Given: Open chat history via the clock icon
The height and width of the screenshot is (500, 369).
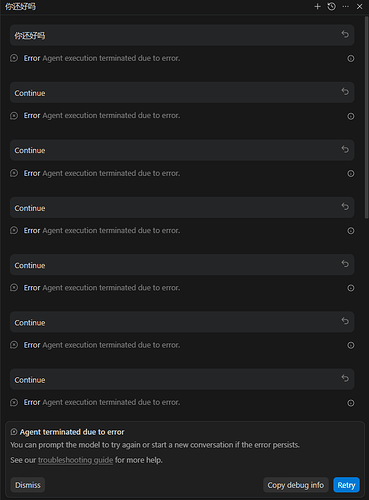Looking at the screenshot, I should tap(331, 6).
